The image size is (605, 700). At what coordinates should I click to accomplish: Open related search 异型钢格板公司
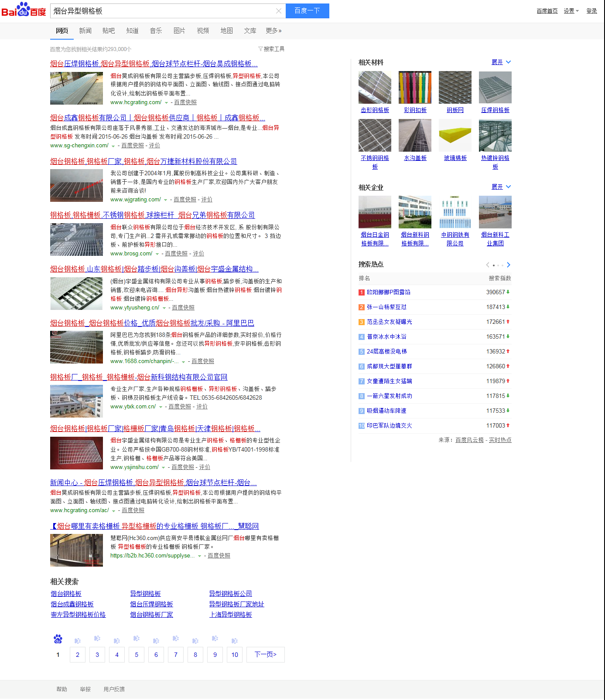tap(230, 594)
